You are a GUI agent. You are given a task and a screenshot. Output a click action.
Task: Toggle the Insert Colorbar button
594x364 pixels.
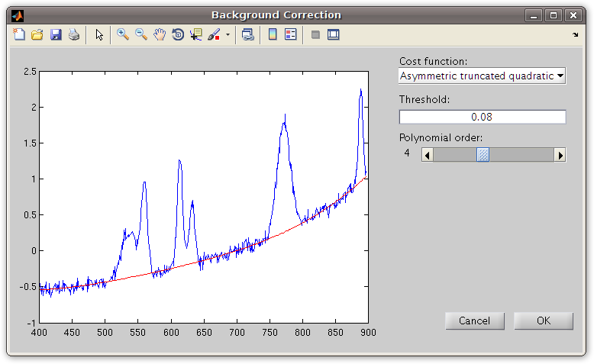point(273,35)
